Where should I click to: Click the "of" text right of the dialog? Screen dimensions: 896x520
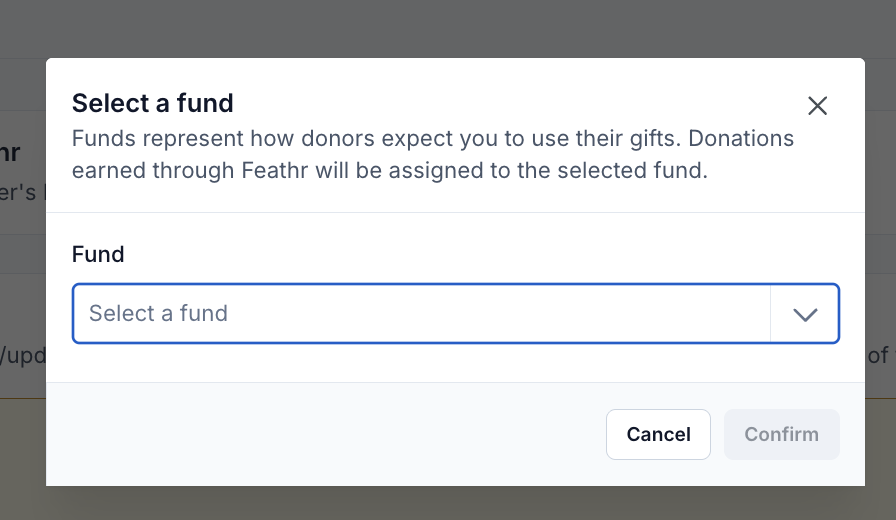click(878, 355)
